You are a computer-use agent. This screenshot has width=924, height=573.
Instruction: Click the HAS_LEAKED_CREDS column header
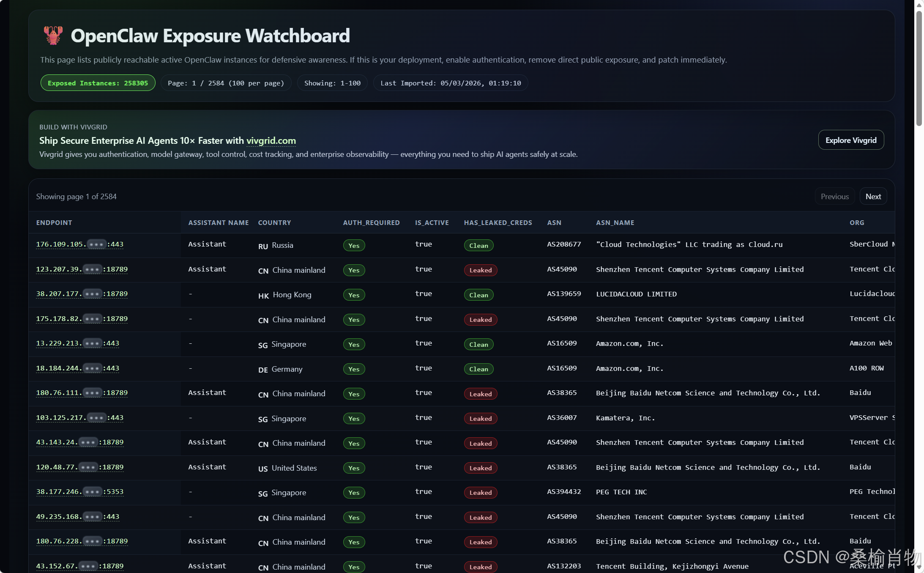[498, 222]
